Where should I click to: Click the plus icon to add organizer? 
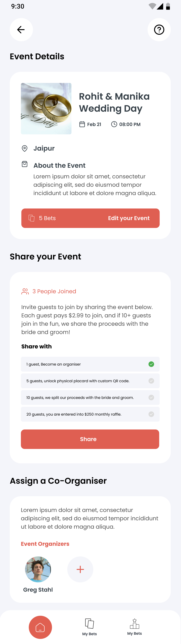pyautogui.click(x=80, y=569)
